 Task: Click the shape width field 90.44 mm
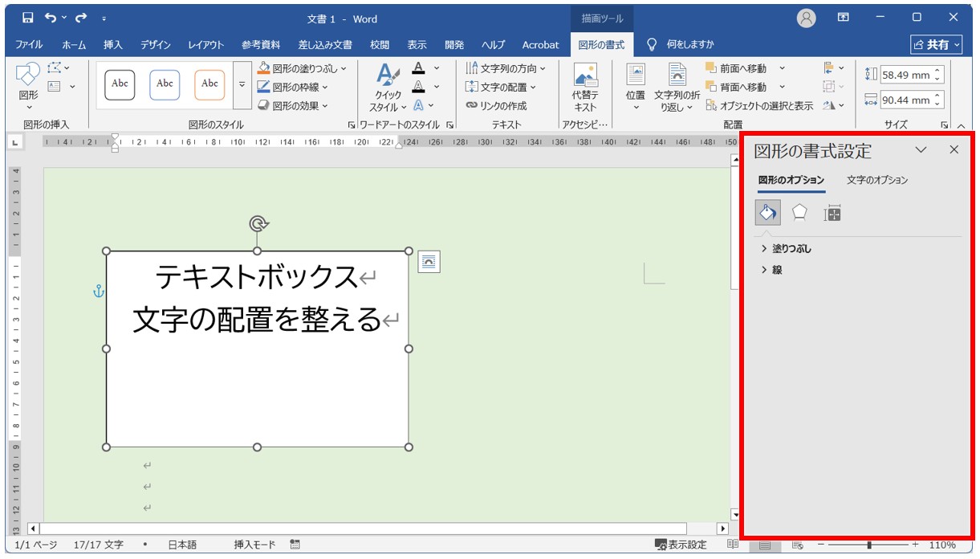coord(905,100)
